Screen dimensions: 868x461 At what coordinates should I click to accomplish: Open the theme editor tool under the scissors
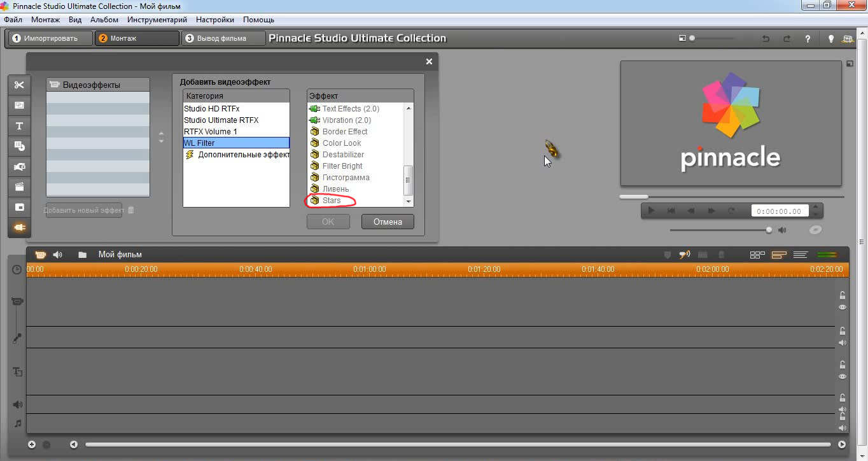[x=19, y=106]
